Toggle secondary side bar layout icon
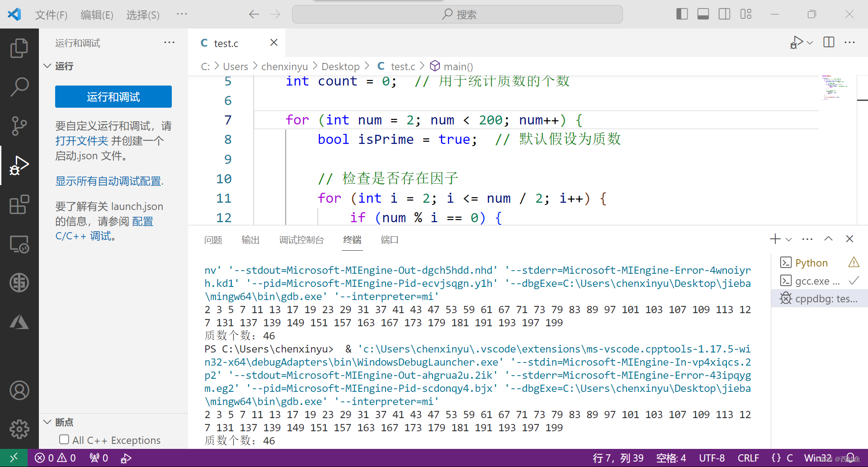The image size is (868, 467). [x=724, y=14]
